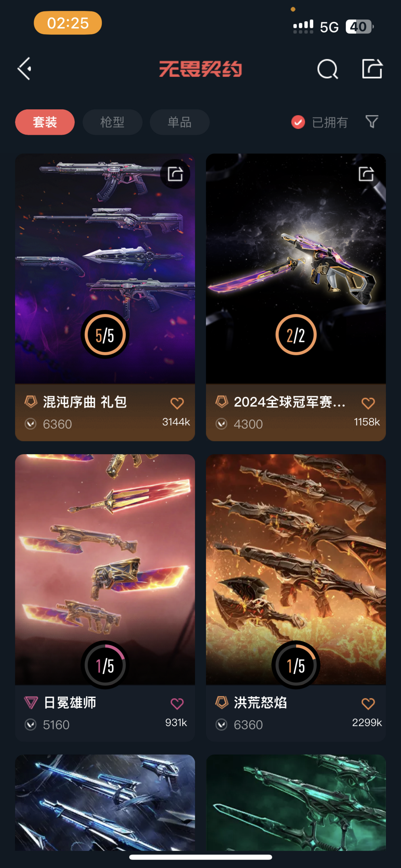
Task: Select the 套装 tab
Action: 45,122
